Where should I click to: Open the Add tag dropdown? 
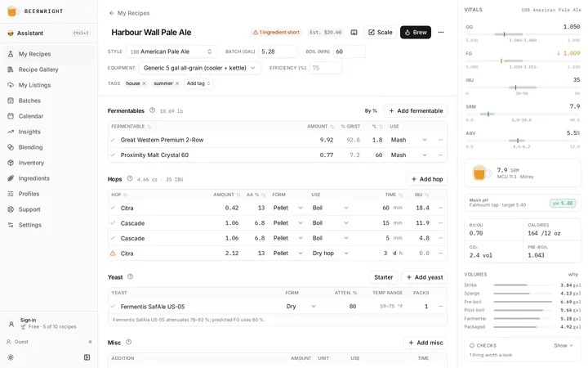tap(198, 83)
